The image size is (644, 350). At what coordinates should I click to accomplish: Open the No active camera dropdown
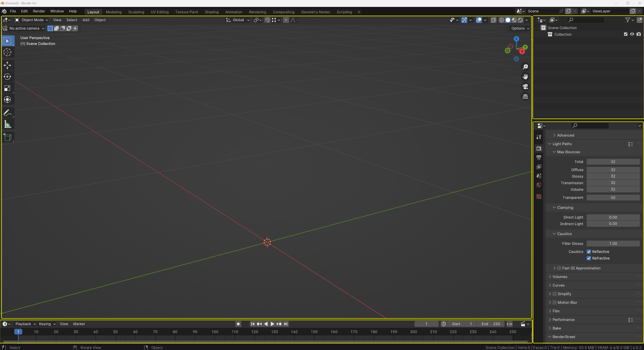point(24,28)
